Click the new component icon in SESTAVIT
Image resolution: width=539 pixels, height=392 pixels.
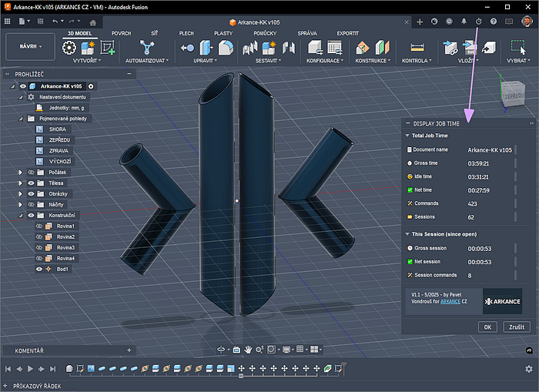(x=269, y=48)
